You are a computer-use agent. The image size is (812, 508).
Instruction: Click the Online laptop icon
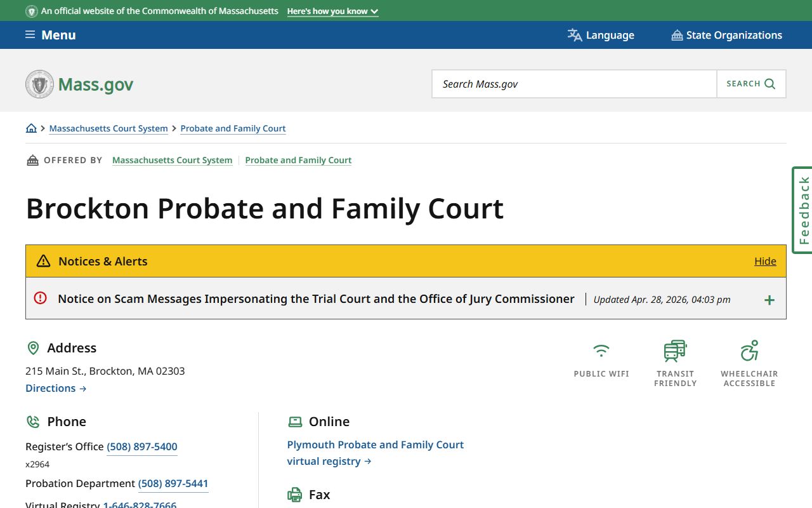coord(295,422)
